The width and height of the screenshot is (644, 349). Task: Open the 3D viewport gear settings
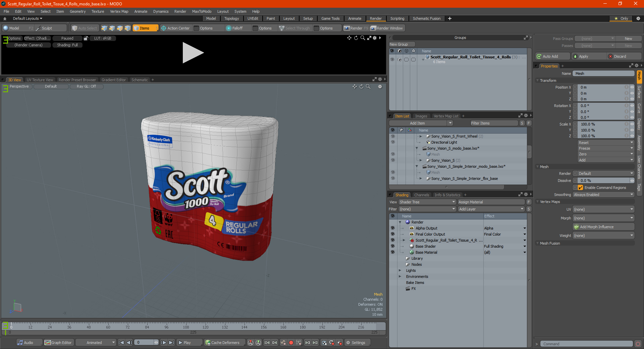coord(380,87)
